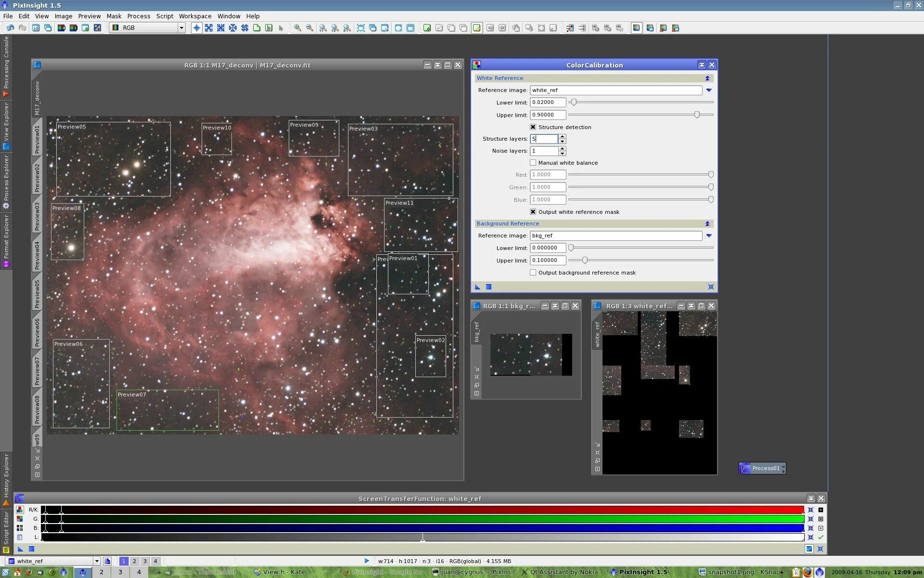Screen dimensions: 924x578
Task: Reset ColorCalibration with bottom-right icon
Action: [711, 287]
